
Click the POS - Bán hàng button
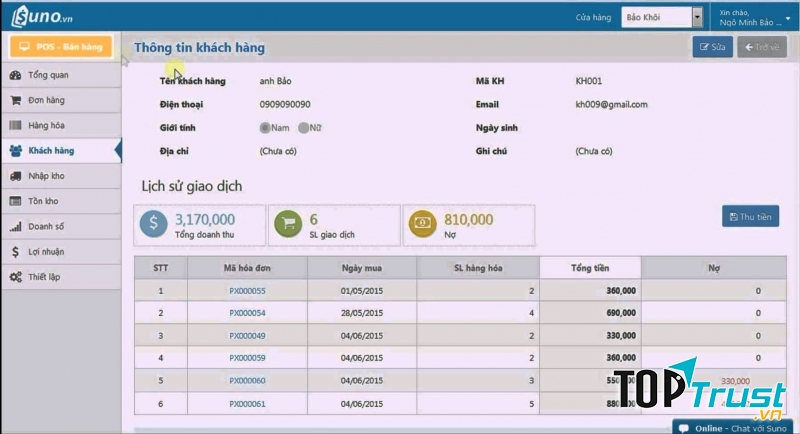(60, 47)
